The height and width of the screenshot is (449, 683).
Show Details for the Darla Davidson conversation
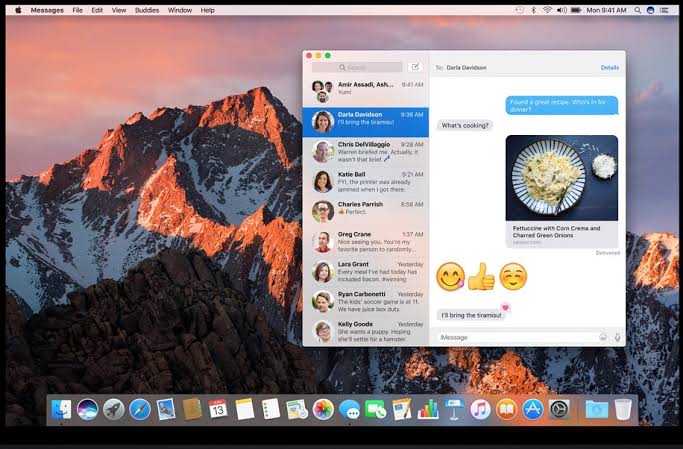[x=609, y=68]
